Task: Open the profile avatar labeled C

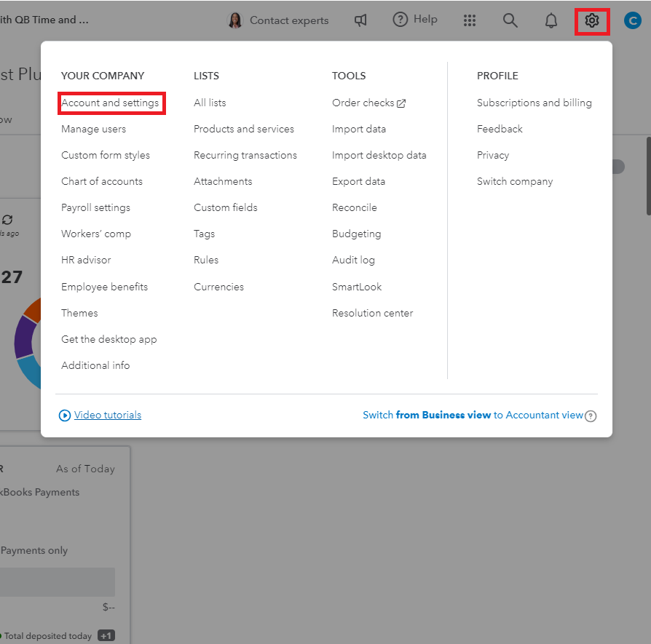Action: click(x=633, y=20)
